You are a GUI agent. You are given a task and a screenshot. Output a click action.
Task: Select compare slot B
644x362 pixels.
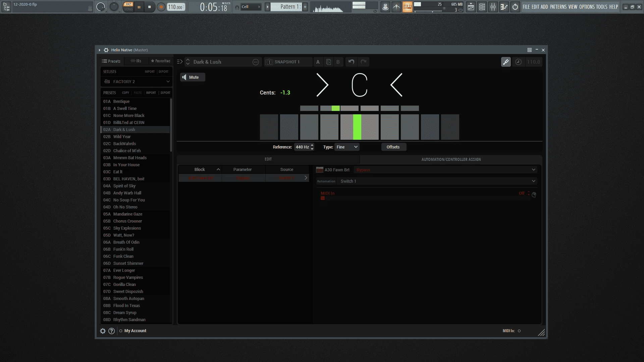338,62
